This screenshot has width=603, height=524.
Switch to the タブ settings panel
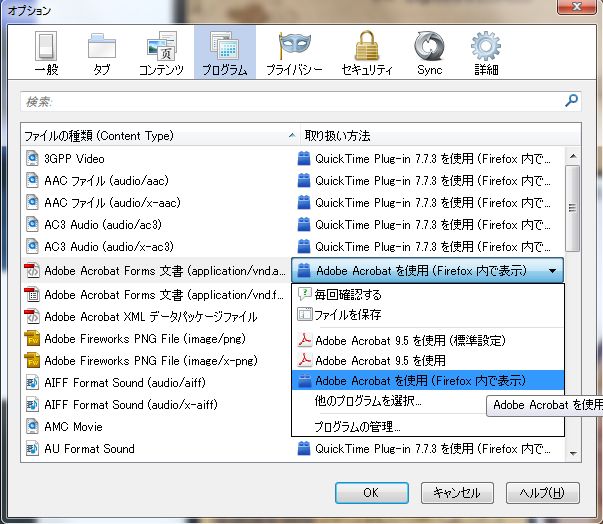[x=102, y=53]
